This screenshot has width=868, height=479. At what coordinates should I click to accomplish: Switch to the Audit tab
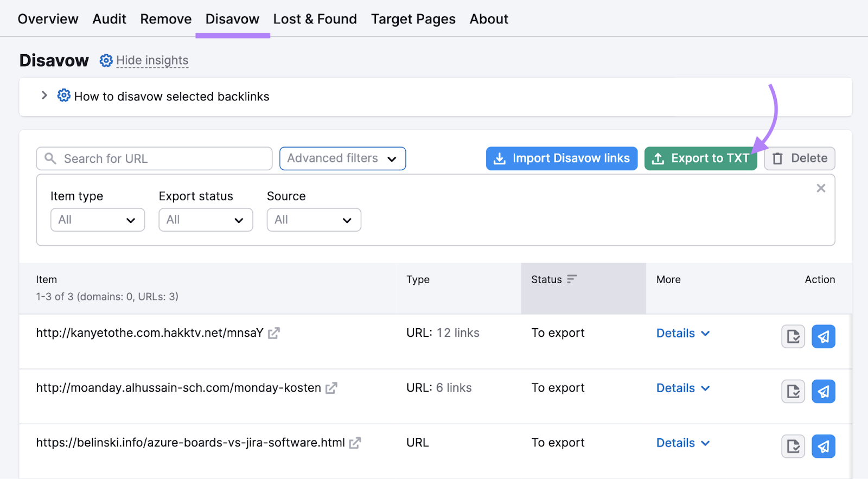pos(109,19)
